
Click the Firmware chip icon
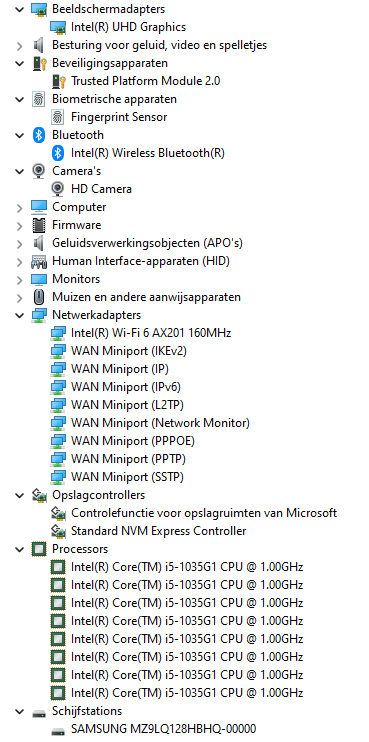click(39, 225)
